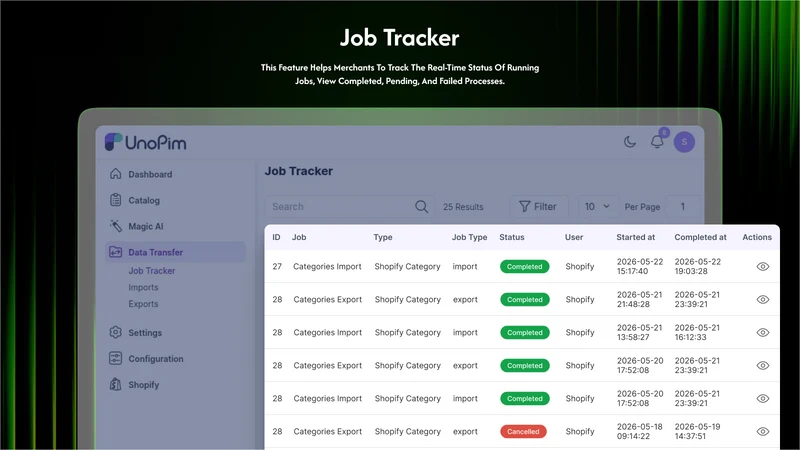Click the Data Transfer icon
This screenshot has height=450, width=800.
[116, 252]
